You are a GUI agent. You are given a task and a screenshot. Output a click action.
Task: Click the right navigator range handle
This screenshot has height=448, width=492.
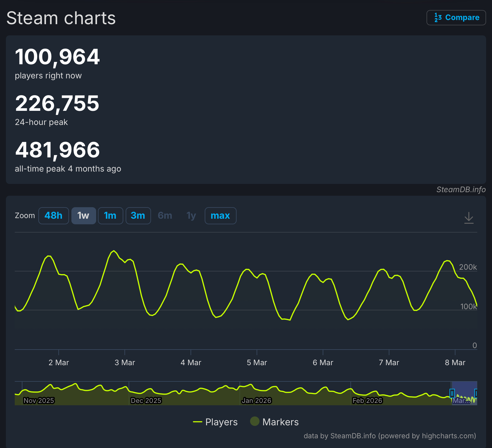pos(476,393)
